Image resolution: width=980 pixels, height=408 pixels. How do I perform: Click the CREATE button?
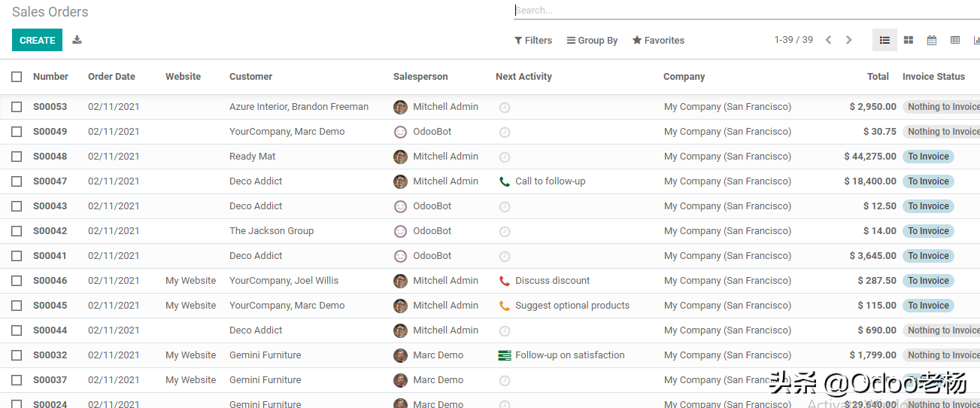pos(37,40)
